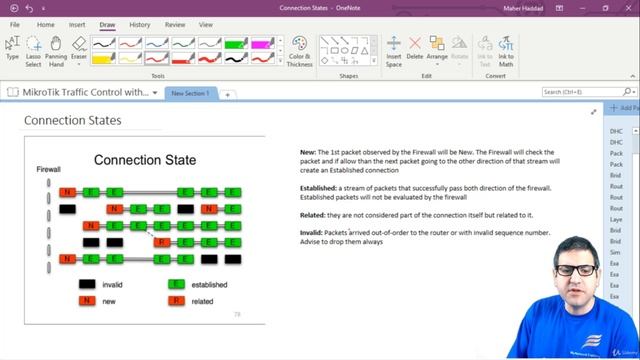640x360 pixels.
Task: Open the search scope dropdown arrow
Action: tap(634, 92)
